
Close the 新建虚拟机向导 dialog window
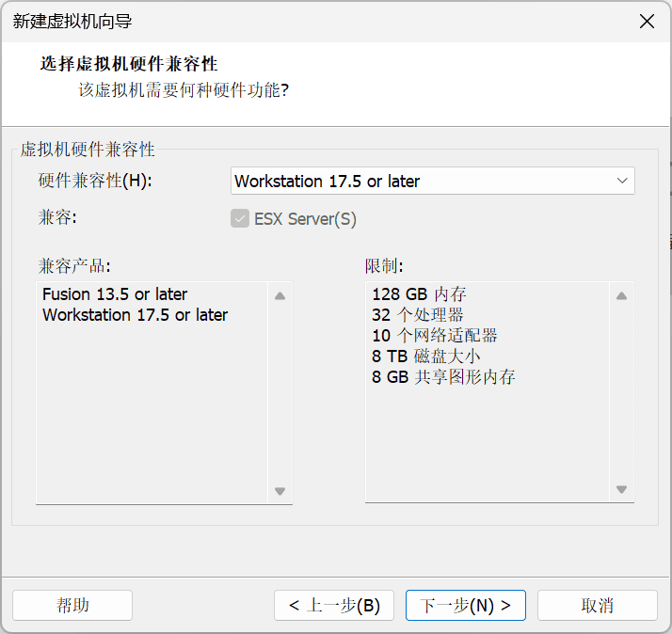point(647,21)
